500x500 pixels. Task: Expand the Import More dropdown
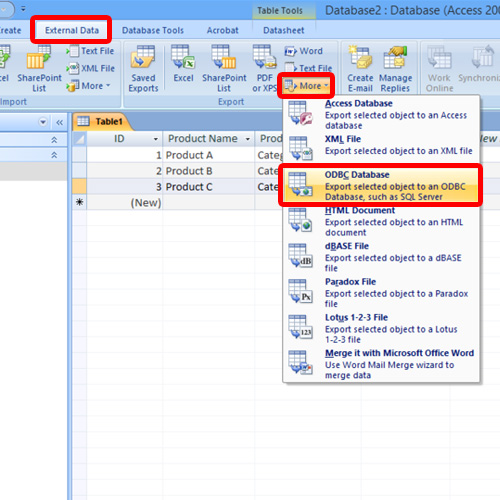pos(88,86)
